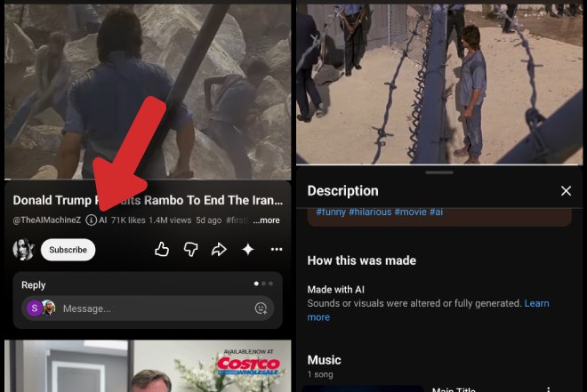
Task: Tap the AI info circle icon
Action: click(x=91, y=220)
